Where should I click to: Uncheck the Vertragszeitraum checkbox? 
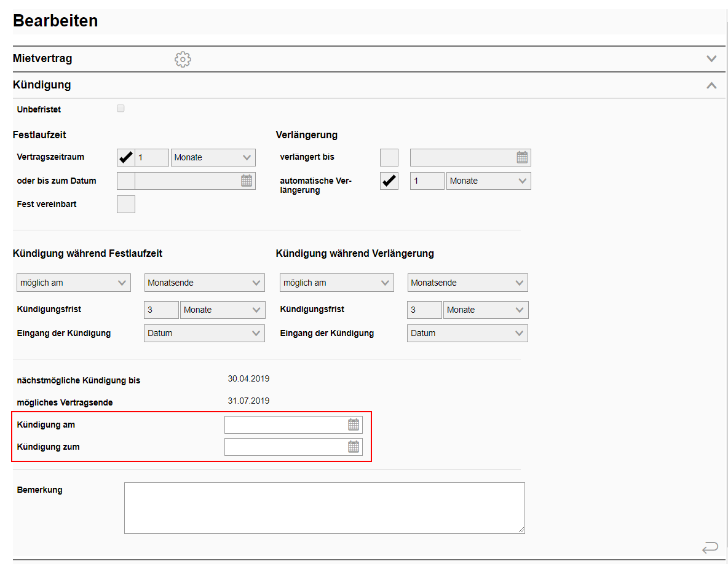click(125, 157)
